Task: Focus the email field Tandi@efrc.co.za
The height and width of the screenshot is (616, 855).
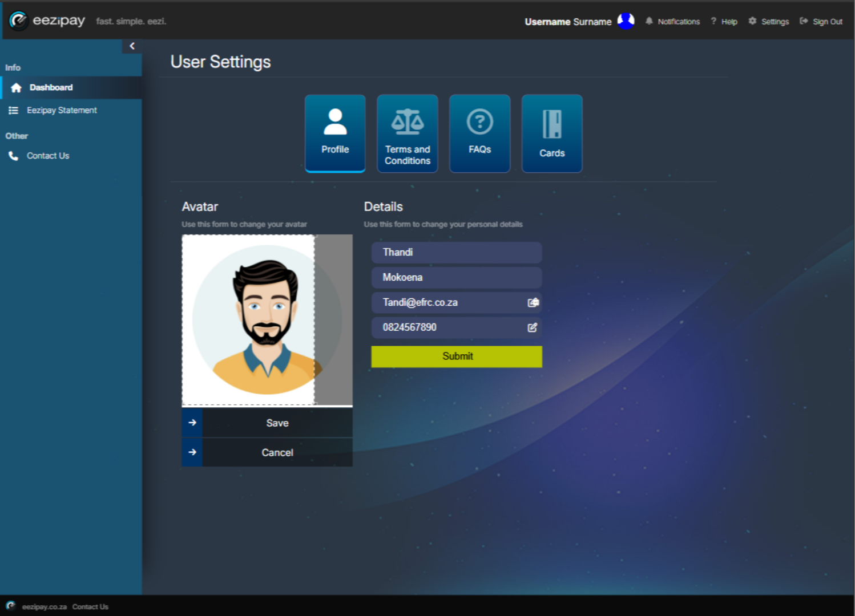Action: click(x=457, y=303)
